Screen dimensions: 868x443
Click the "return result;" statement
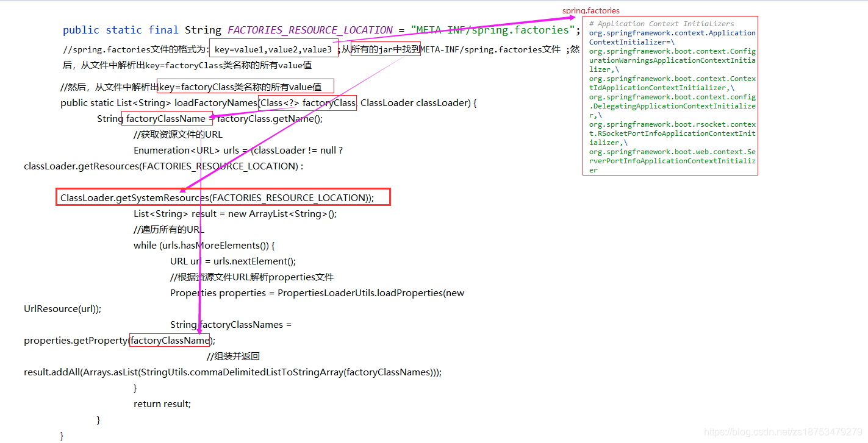point(162,403)
